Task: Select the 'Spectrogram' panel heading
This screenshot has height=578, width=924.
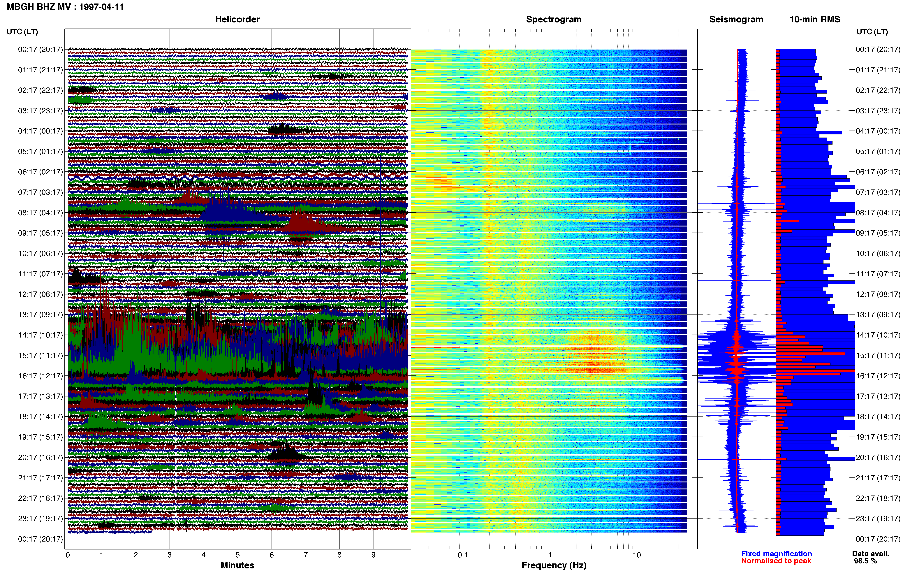Action: [554, 20]
